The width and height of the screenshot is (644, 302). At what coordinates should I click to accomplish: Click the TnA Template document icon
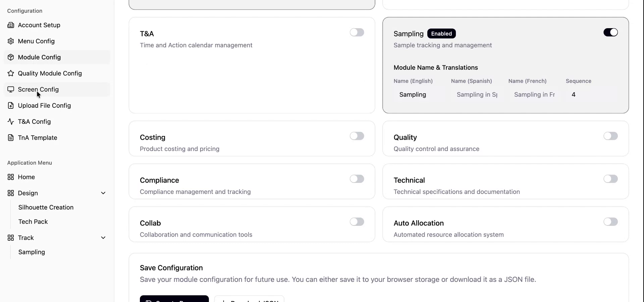(11, 138)
